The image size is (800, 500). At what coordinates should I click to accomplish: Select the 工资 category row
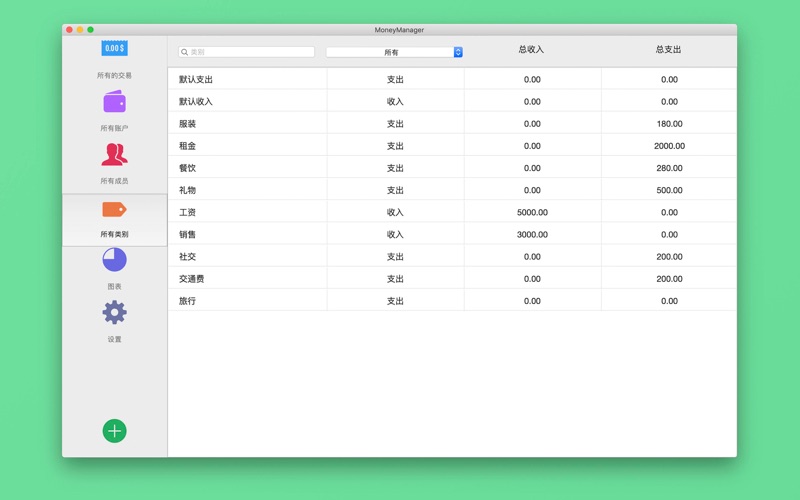[x=188, y=212]
